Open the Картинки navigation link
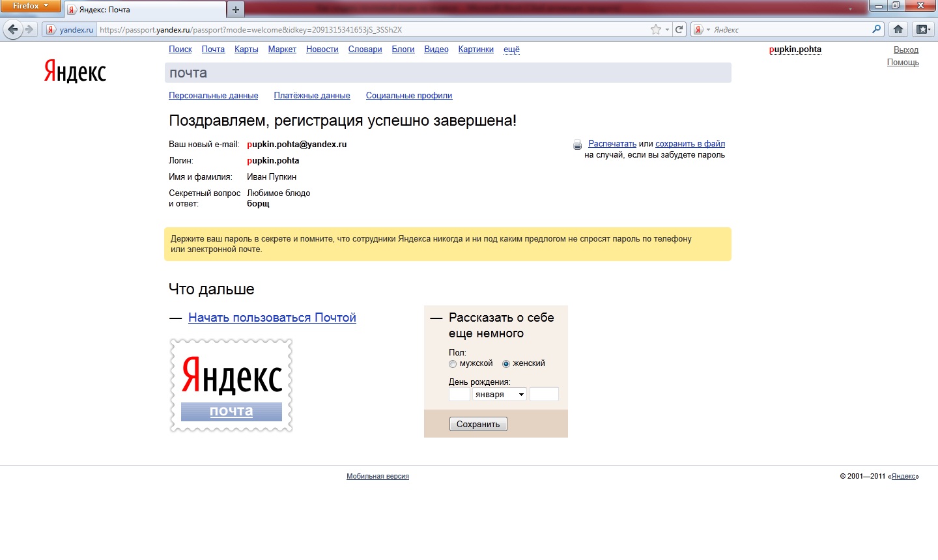This screenshot has width=938, height=560. pos(476,49)
